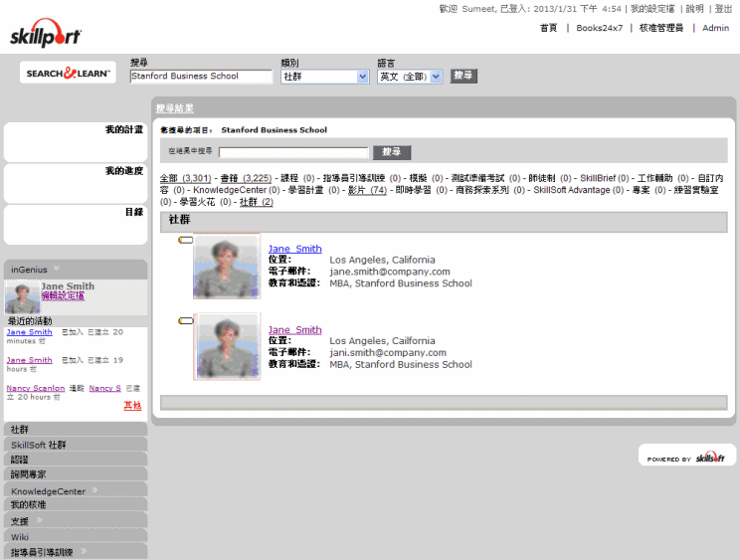This screenshot has width=740, height=560.
Task: Click the status icon beside second Jane Smith
Action: tap(185, 321)
